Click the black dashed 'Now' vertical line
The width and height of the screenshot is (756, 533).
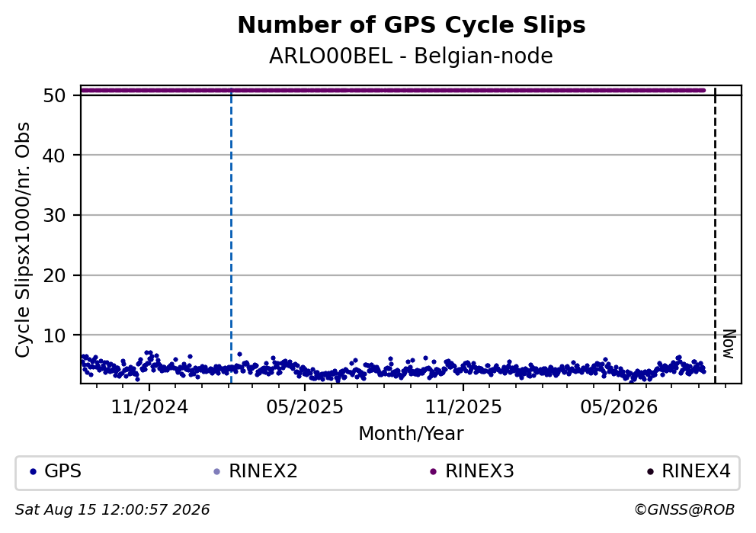click(715, 234)
